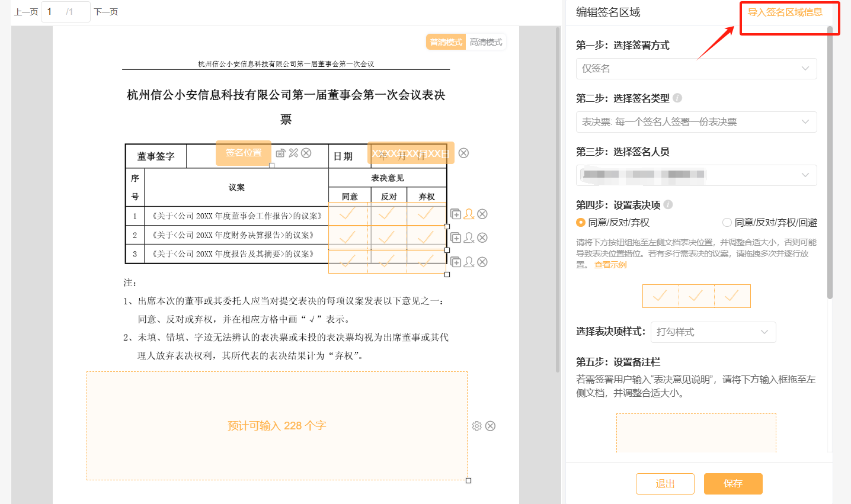Click the 编辑签名区域 panel title
Image resolution: width=851 pixels, height=504 pixels.
(x=608, y=12)
